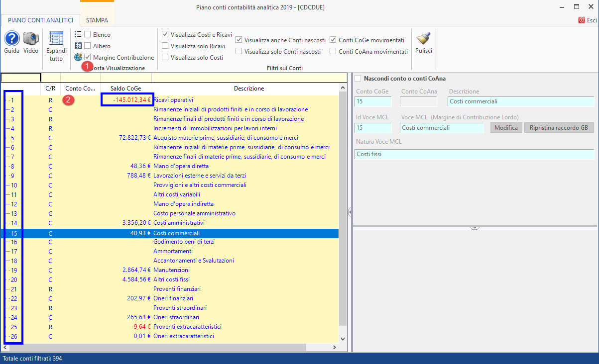
Task: Switch to the STAMPA tab
Action: click(x=97, y=20)
